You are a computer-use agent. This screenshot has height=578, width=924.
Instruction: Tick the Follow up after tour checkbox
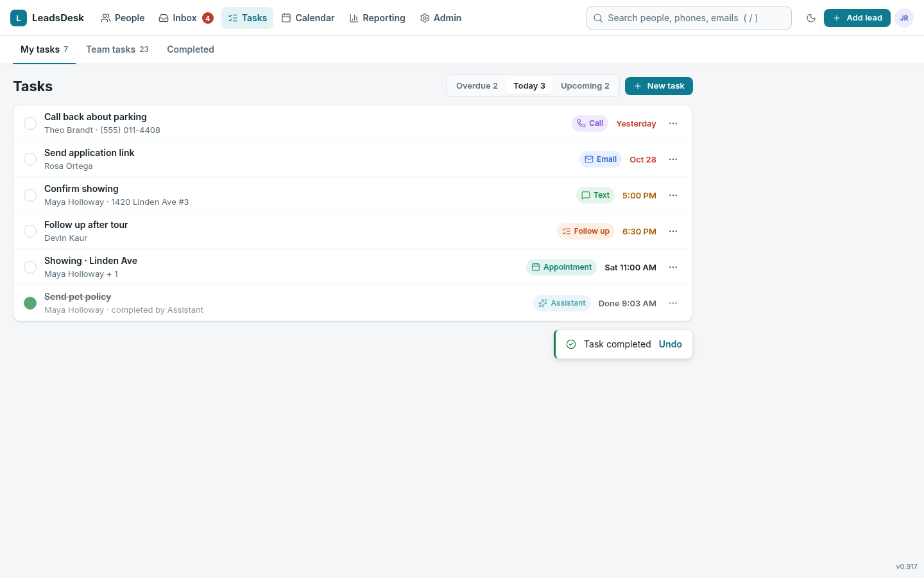(x=30, y=231)
